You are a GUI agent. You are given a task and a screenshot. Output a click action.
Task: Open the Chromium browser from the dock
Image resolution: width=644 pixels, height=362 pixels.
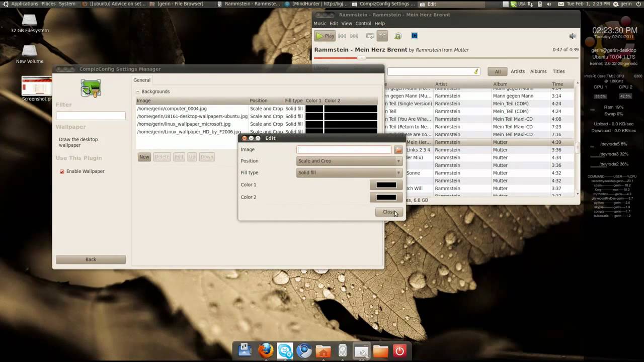point(304,350)
